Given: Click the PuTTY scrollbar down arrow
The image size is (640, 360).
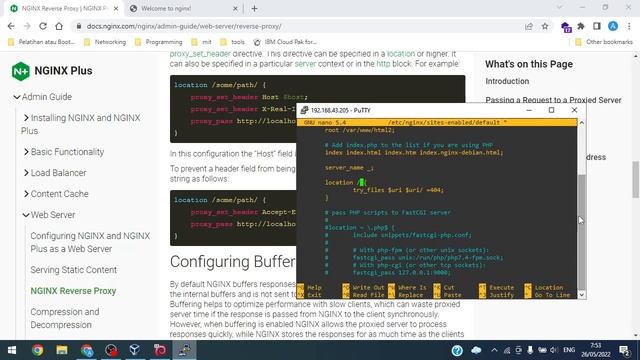Looking at the screenshot, I should 582,295.
